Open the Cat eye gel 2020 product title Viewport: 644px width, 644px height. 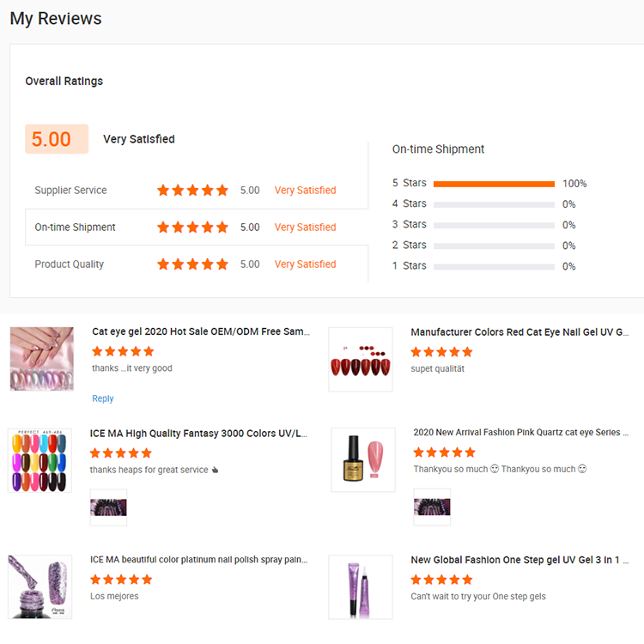pos(201,331)
